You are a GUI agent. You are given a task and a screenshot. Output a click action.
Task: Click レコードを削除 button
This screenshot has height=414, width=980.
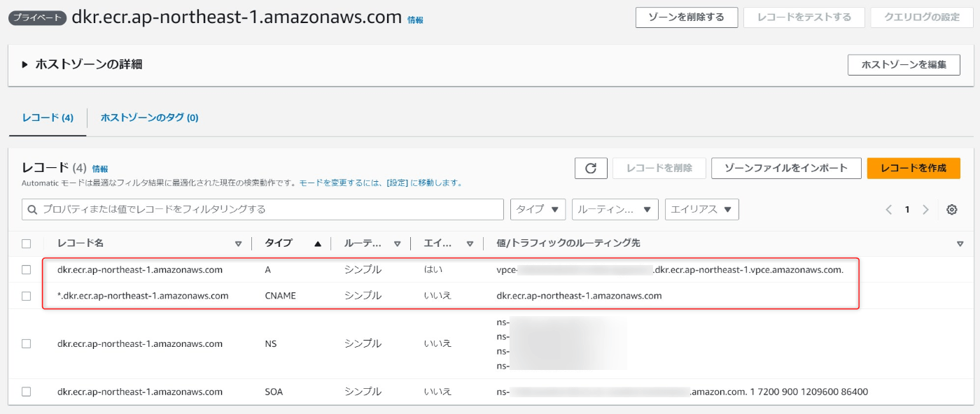(x=659, y=168)
